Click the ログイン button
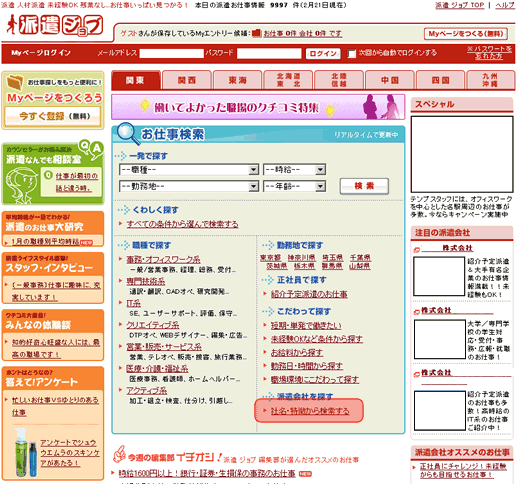This screenshot has width=520, height=484. 323,54
